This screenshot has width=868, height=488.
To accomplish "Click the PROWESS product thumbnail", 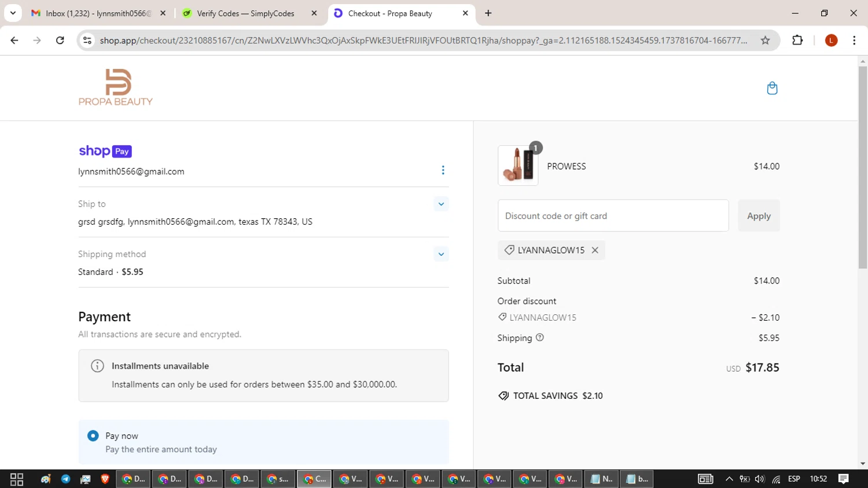I will point(518,166).
